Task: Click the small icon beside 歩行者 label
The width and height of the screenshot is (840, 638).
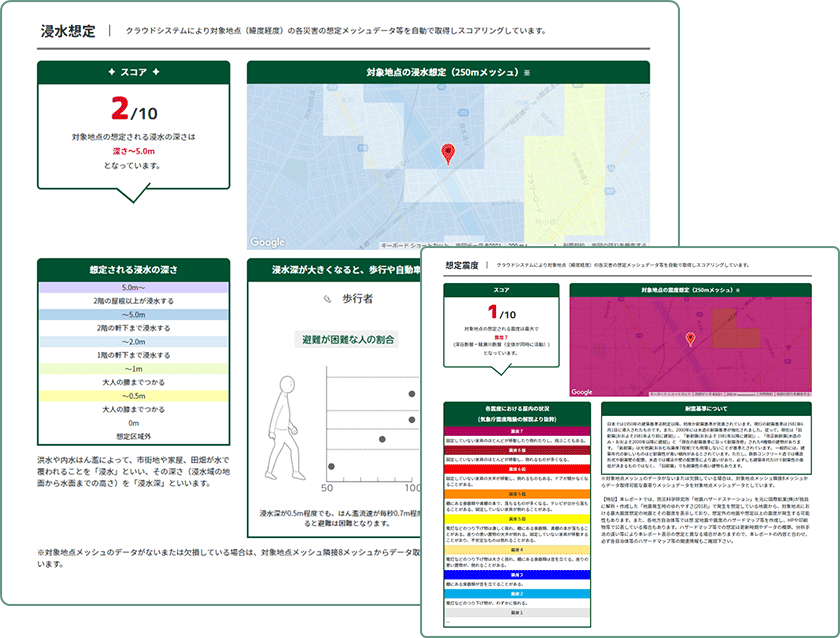Action: coord(327,299)
